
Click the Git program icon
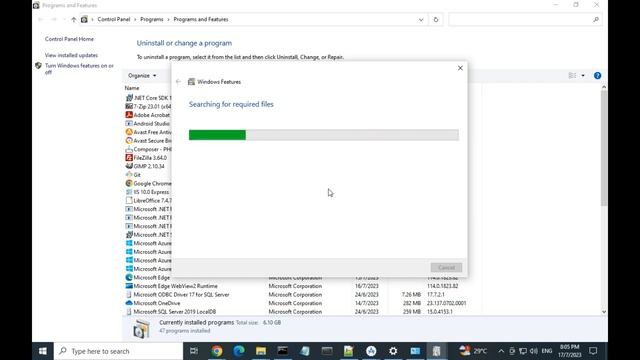pos(129,175)
